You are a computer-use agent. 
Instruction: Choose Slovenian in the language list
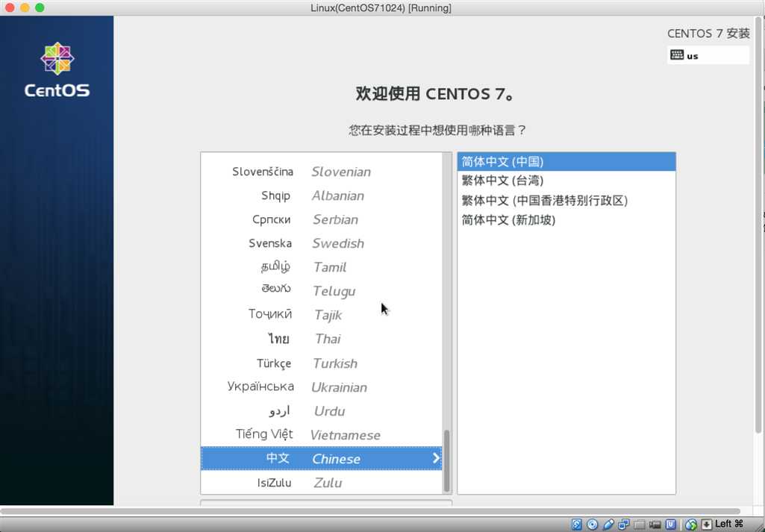pos(321,172)
